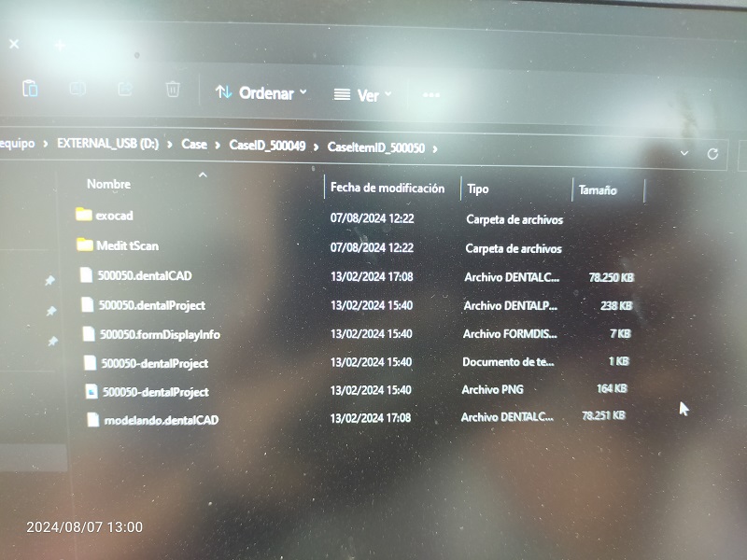Sort by Tipo column header
This screenshot has height=560, width=747.
[478, 189]
